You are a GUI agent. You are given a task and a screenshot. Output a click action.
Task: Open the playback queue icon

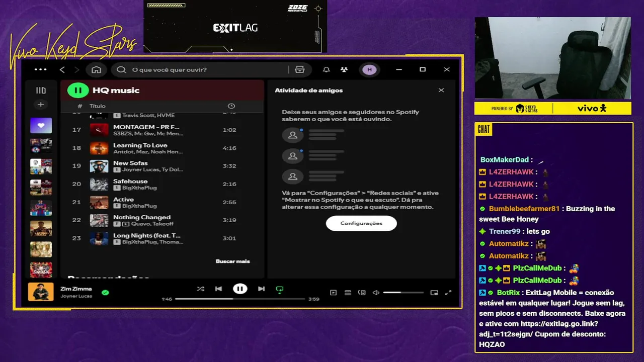pos(348,293)
